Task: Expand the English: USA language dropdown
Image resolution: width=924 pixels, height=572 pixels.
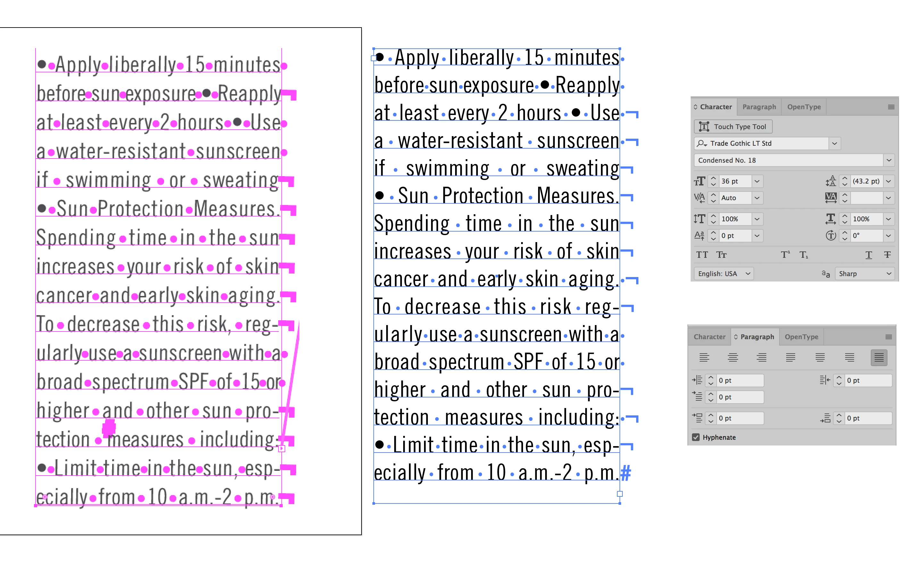Action: coord(723,274)
